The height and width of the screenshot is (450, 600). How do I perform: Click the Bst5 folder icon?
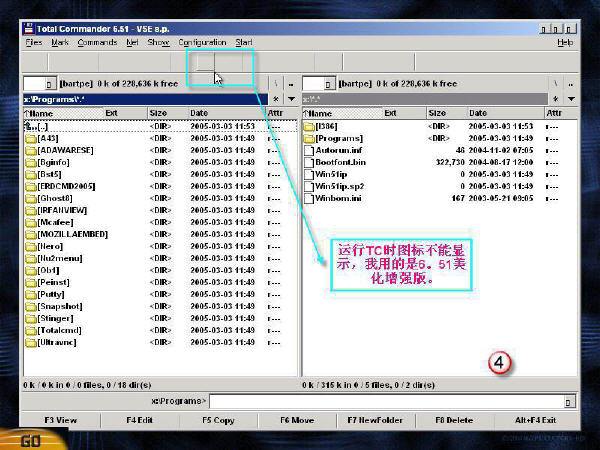click(30, 174)
